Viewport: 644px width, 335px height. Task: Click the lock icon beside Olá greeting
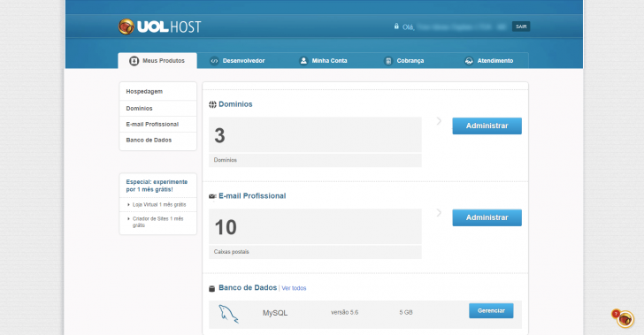coord(396,27)
